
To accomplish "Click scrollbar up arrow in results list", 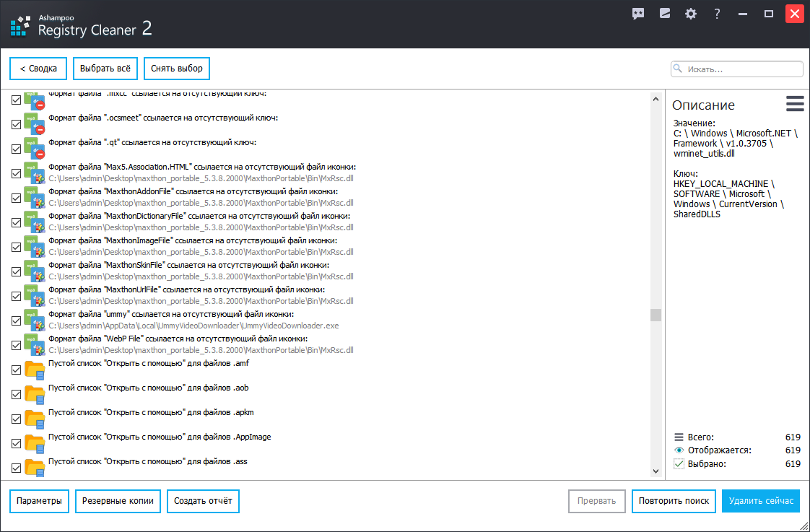I will point(656,100).
